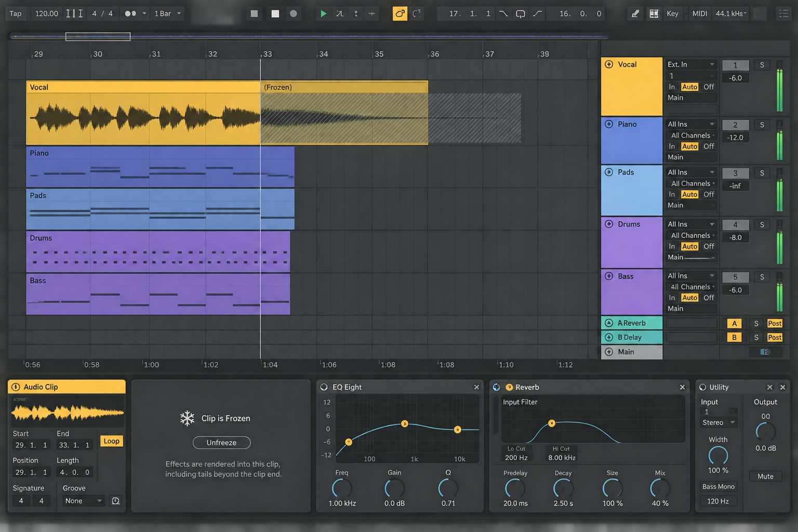Open the Bass All Ins input dropdown

(x=691, y=276)
